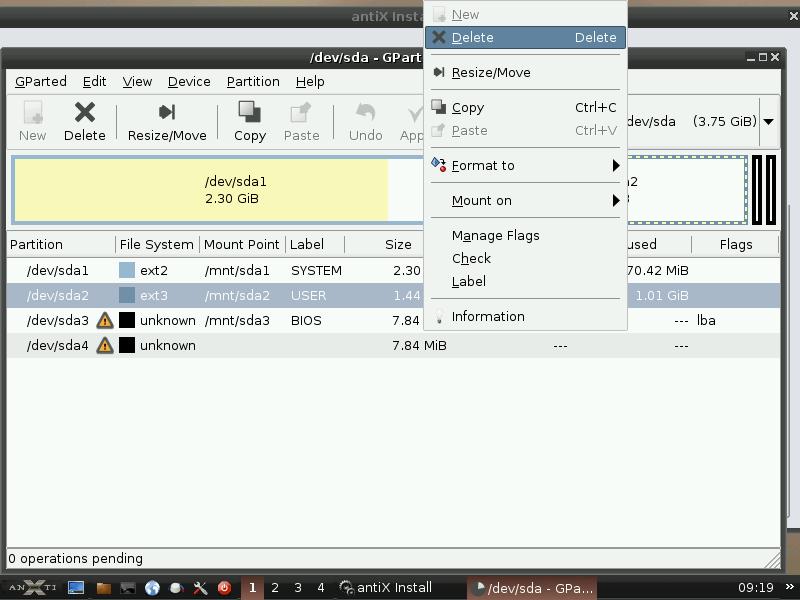The width and height of the screenshot is (800, 600).
Task: Expand the Mount on submenu
Action: (x=525, y=201)
